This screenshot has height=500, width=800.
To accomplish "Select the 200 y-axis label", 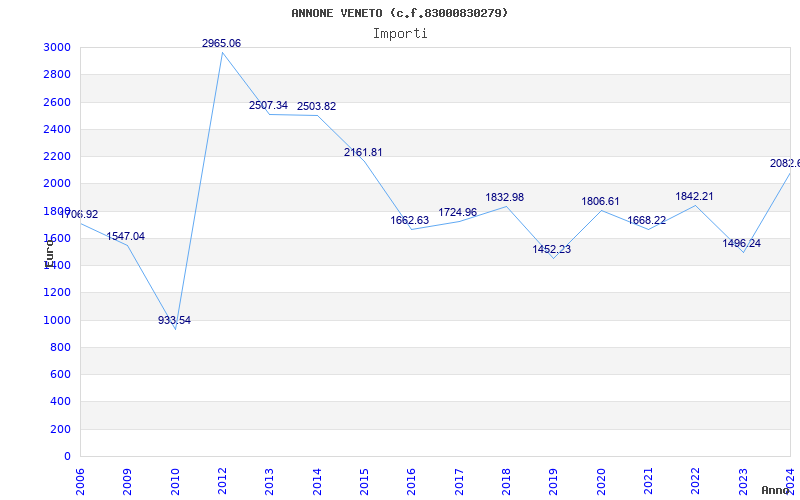I will (63, 430).
